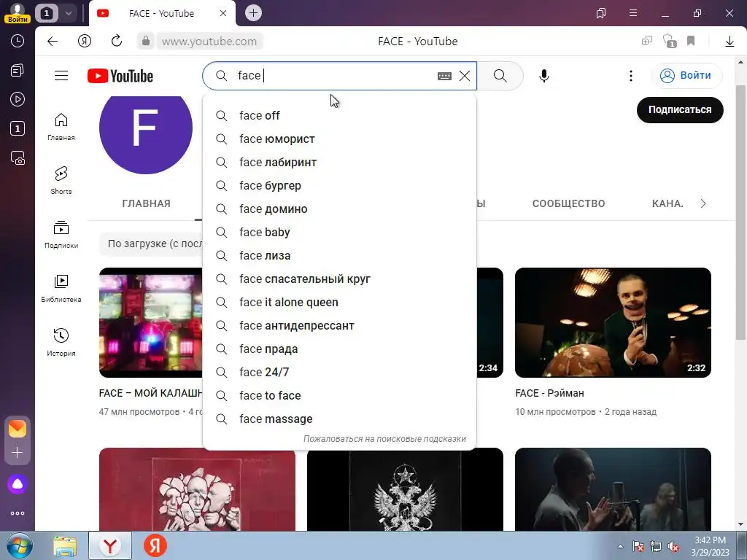This screenshot has height=560, width=747.
Task: Select the FACE - YouTube browser tab
Action: point(161,13)
